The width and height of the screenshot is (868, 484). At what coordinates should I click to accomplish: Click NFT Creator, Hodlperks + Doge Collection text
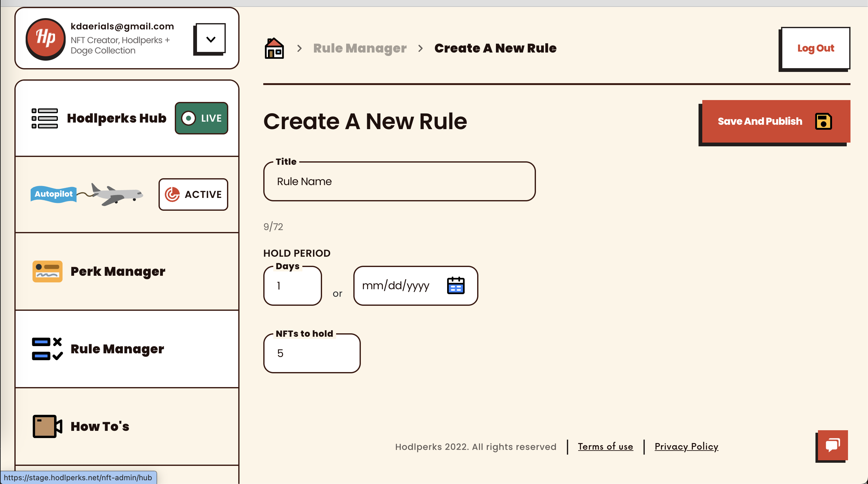(120, 45)
